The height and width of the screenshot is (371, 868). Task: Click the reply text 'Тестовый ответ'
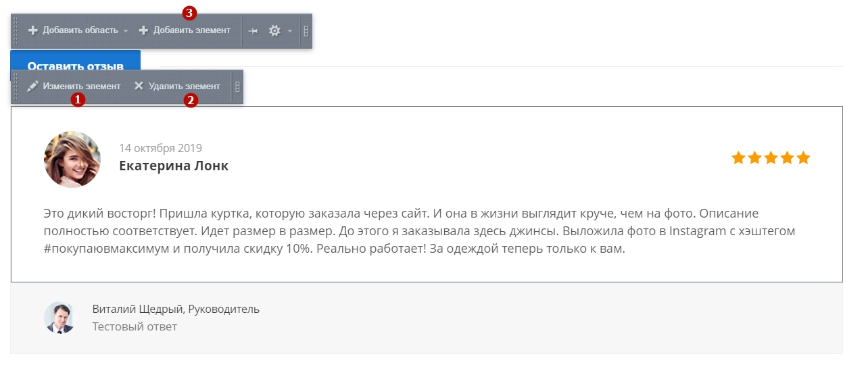point(135,327)
